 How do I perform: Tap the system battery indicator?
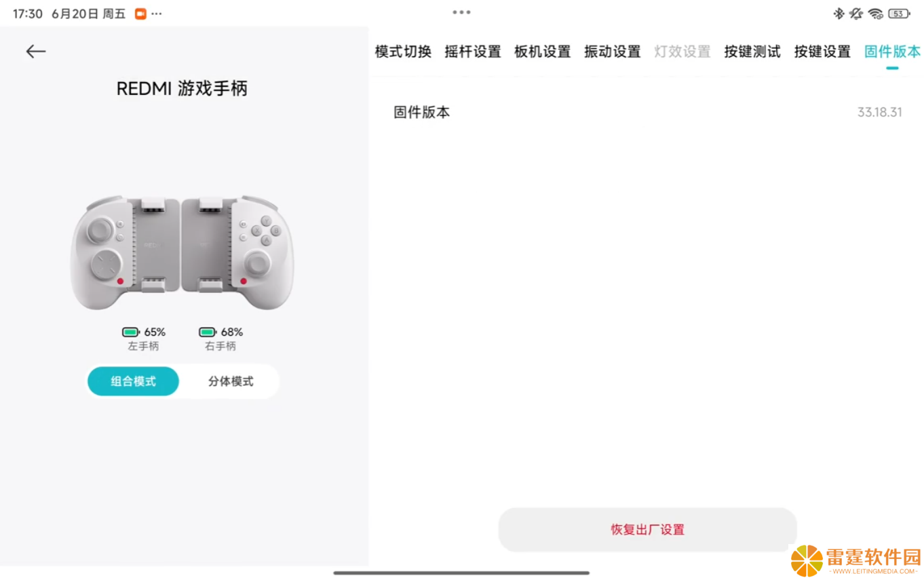[x=899, y=14]
